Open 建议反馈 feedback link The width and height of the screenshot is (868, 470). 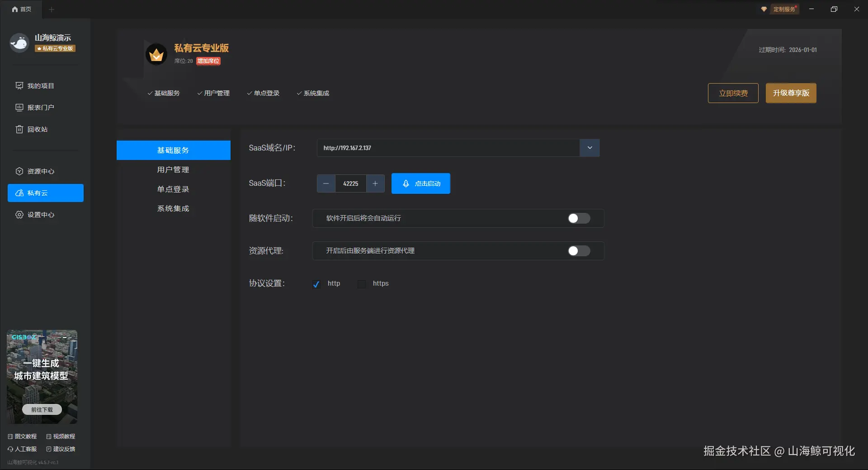(61, 449)
